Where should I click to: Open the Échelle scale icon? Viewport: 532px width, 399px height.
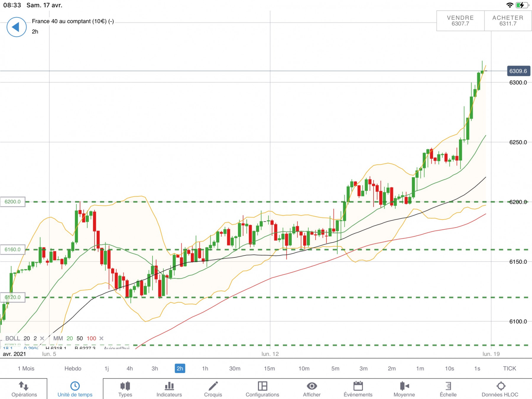448,386
